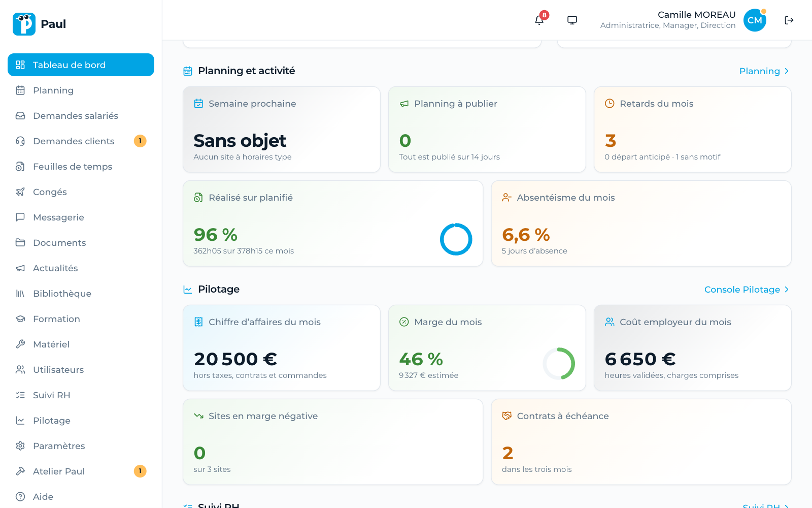Viewport: 812px width, 508px height.
Task: Click users icon on Coût employeur card
Action: [610, 322]
